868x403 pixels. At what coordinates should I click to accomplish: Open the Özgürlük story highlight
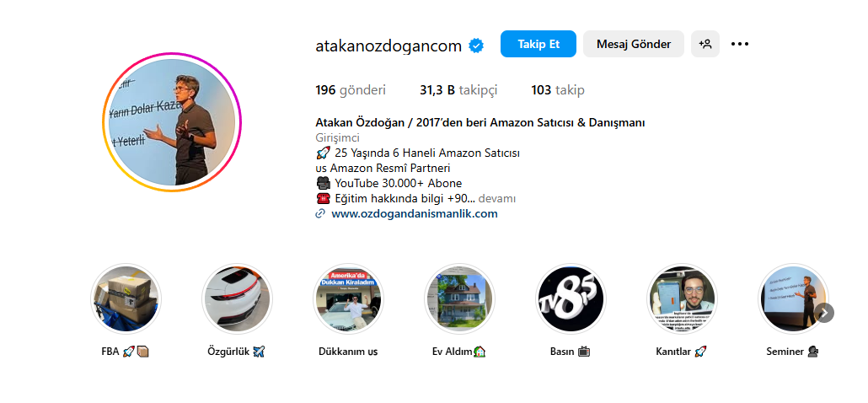coord(237,298)
